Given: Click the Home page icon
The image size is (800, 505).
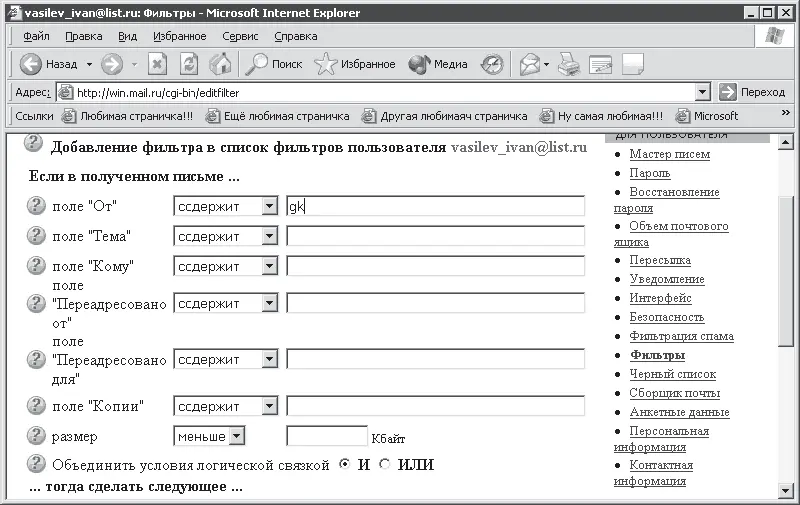Looking at the screenshot, I should (x=220, y=64).
